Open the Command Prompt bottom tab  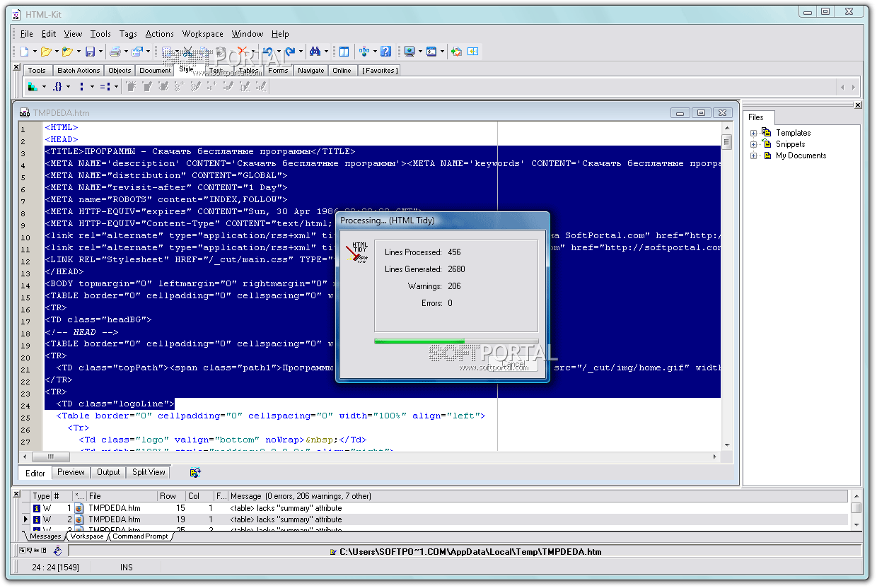click(x=140, y=536)
